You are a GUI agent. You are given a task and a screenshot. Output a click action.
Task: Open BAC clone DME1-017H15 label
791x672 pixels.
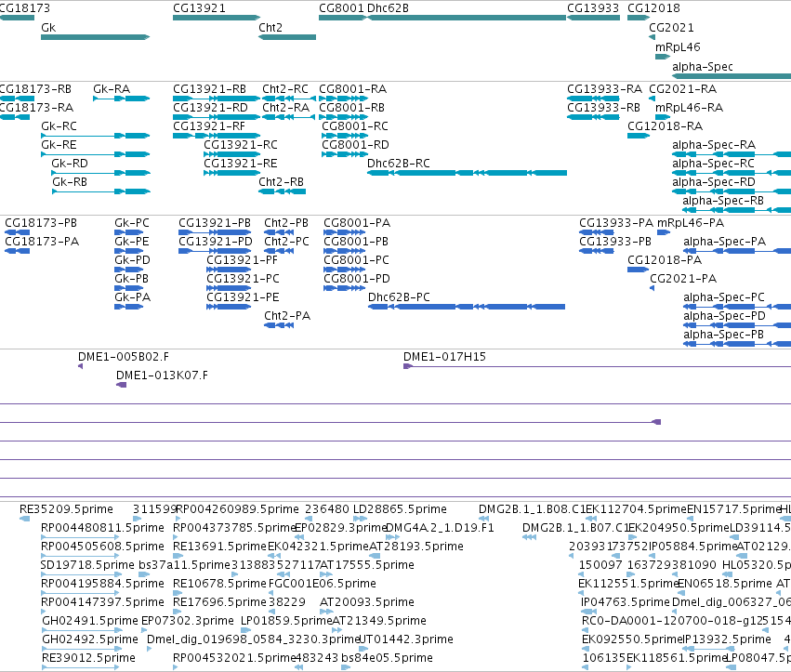point(444,357)
